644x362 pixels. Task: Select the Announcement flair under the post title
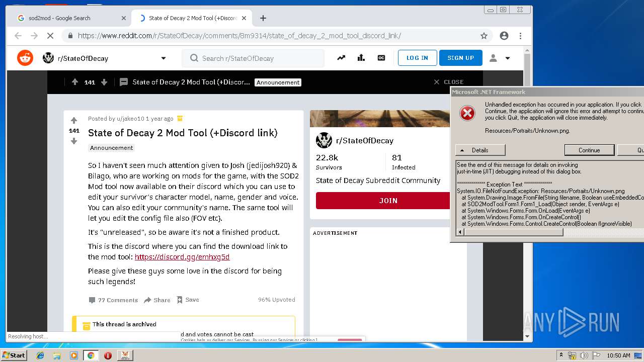[x=112, y=148]
